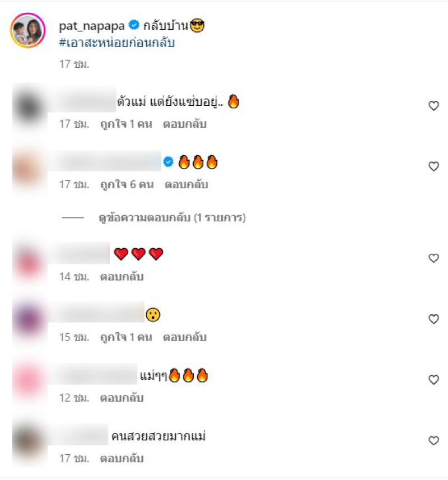This screenshot has height=480, width=448.
Task: Reply to the three hearts comment
Action: click(x=122, y=277)
